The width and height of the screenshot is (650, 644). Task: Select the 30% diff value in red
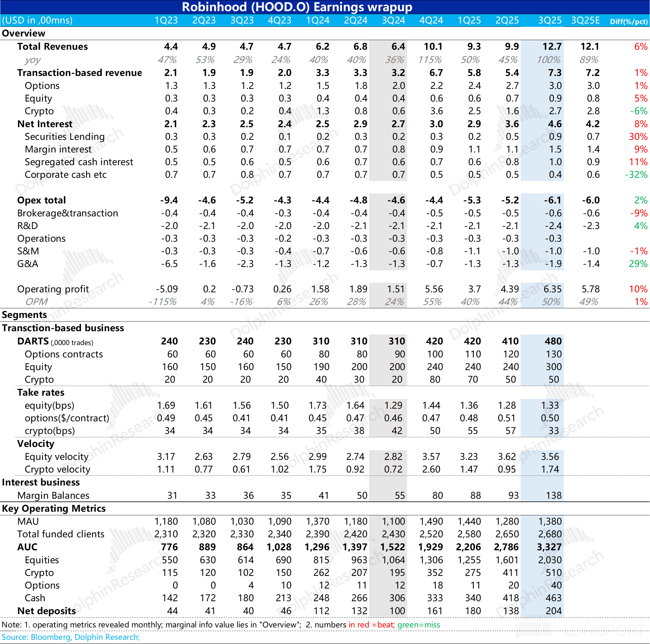pyautogui.click(x=638, y=137)
